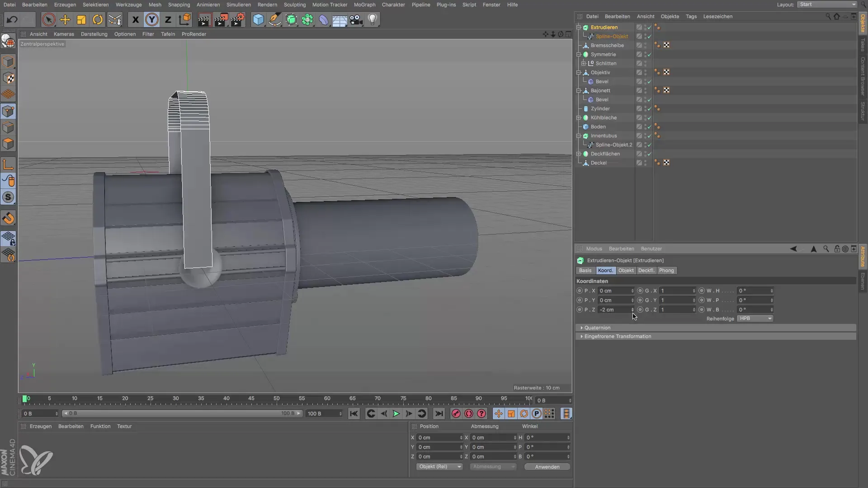Switch to Texture mode in left palette

click(8, 78)
